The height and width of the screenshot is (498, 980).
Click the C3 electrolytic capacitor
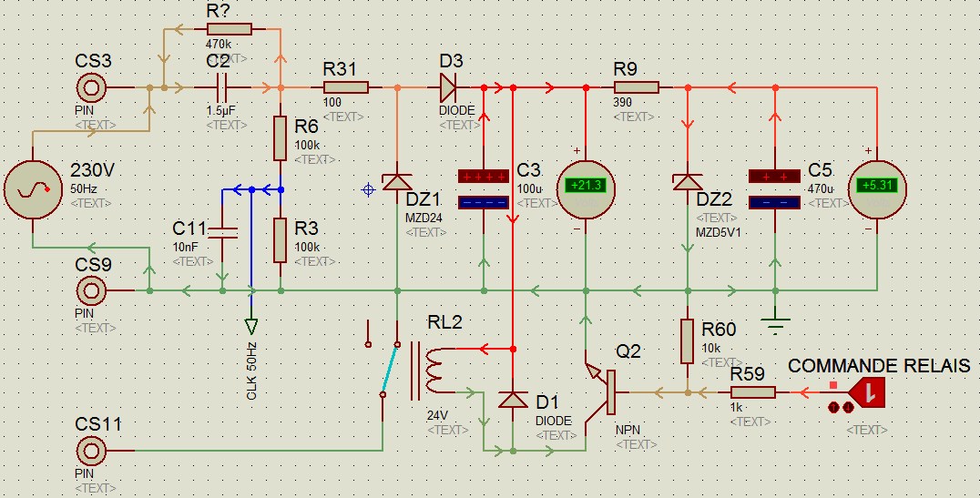click(x=484, y=189)
